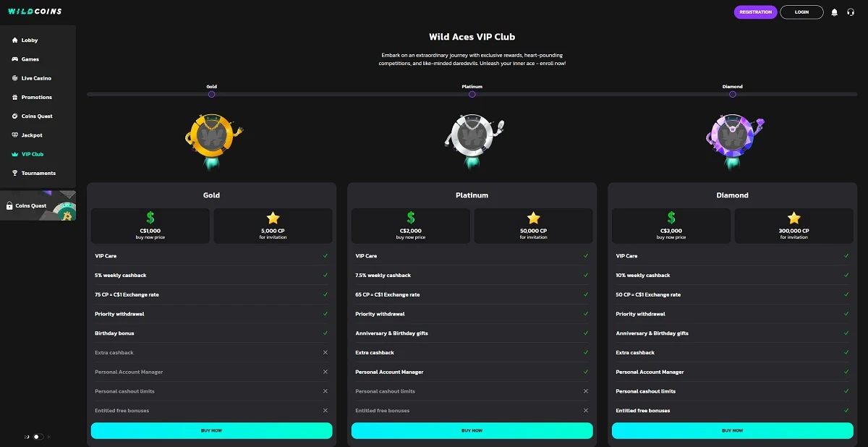Click the Gold C$1,000 buy now price
This screenshot has height=447, width=868.
point(150,226)
